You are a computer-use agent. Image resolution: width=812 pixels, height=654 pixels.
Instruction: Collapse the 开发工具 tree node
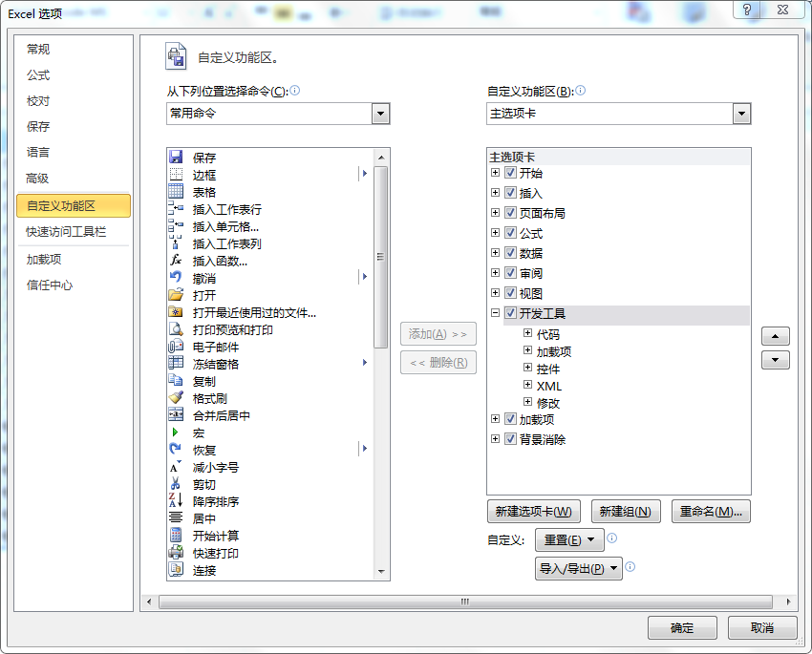pos(495,312)
